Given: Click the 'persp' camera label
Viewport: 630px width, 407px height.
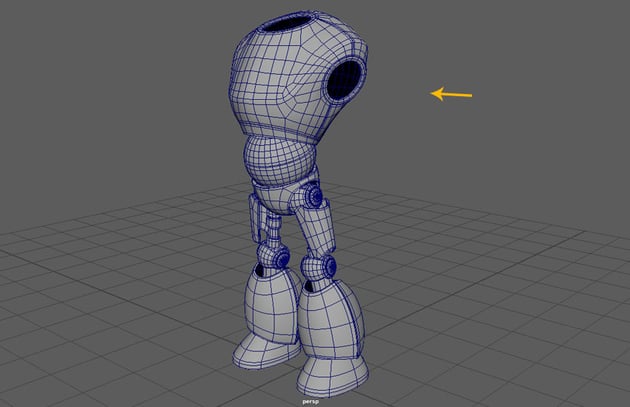Looking at the screenshot, I should (311, 401).
